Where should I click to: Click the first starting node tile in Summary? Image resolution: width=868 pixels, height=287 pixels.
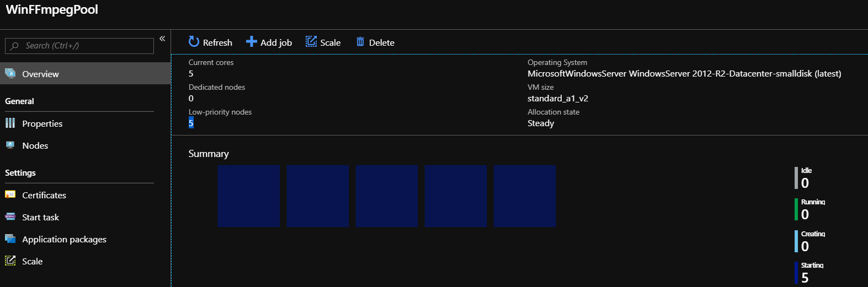coord(249,196)
